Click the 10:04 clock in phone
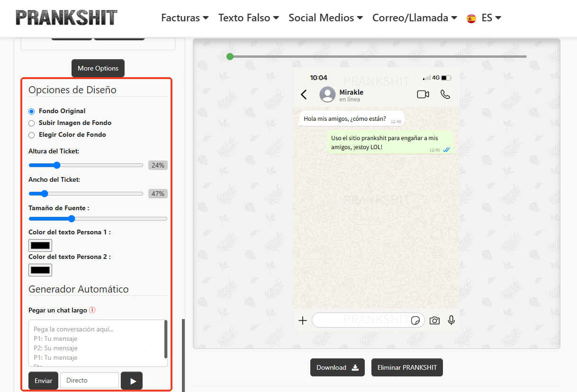 pyautogui.click(x=318, y=78)
